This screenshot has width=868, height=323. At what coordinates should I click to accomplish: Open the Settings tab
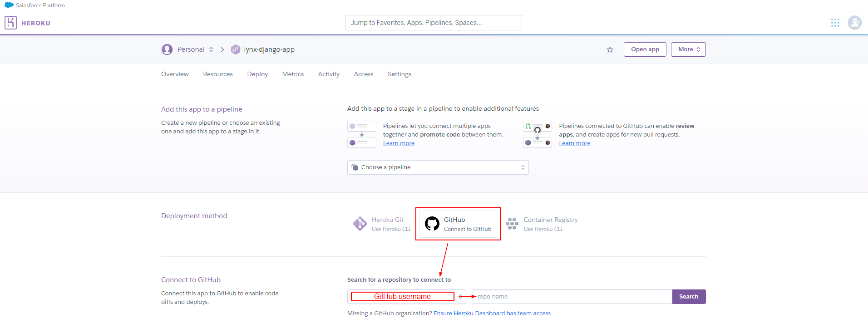tap(399, 74)
